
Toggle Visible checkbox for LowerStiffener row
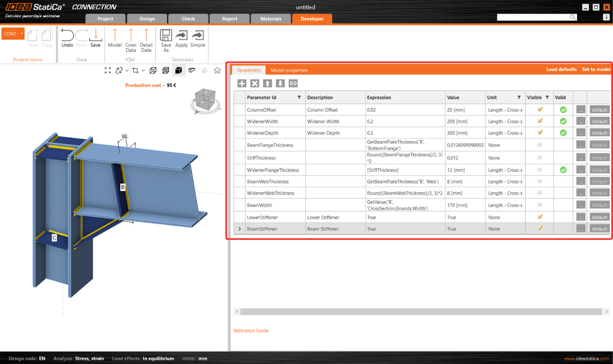[540, 217]
